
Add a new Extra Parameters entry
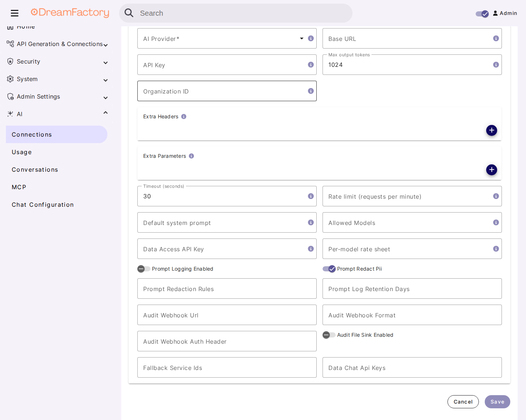pyautogui.click(x=492, y=170)
